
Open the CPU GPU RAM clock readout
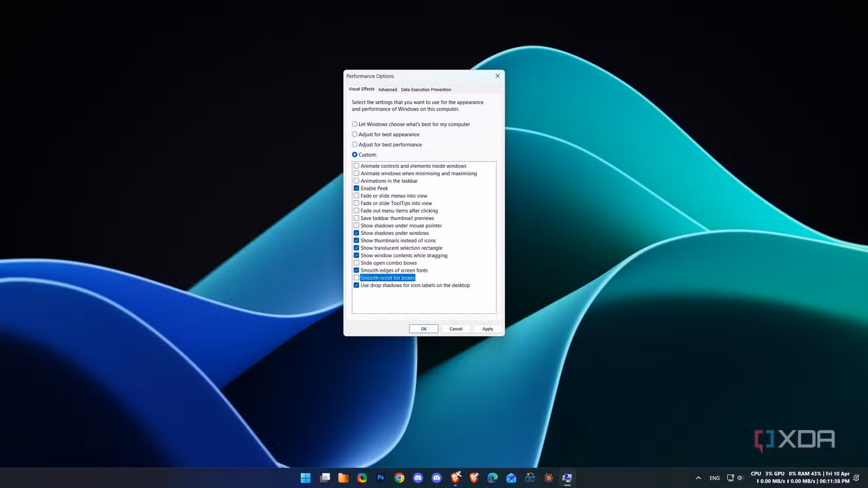800,477
